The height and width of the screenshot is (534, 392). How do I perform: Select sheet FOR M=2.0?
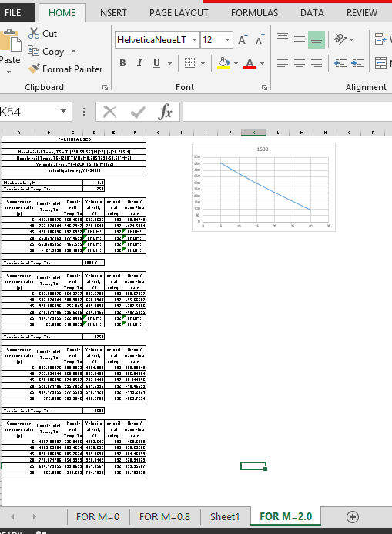286,516
